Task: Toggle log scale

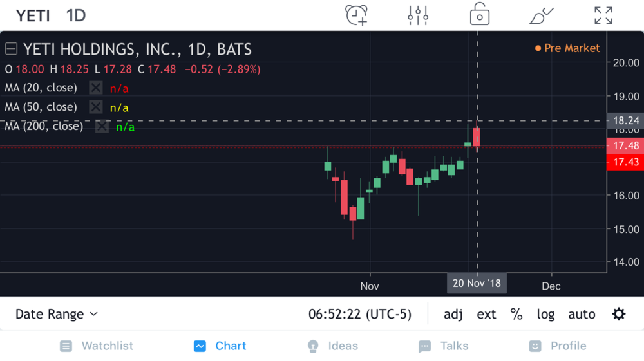Action: (545, 314)
